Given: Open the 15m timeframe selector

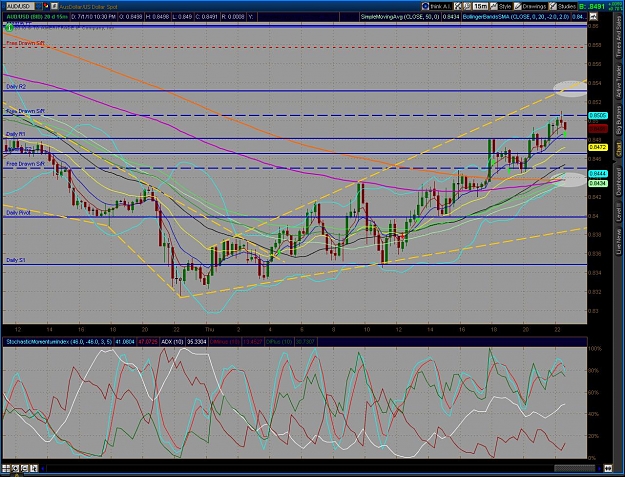Looking at the screenshot, I should coord(481,6).
